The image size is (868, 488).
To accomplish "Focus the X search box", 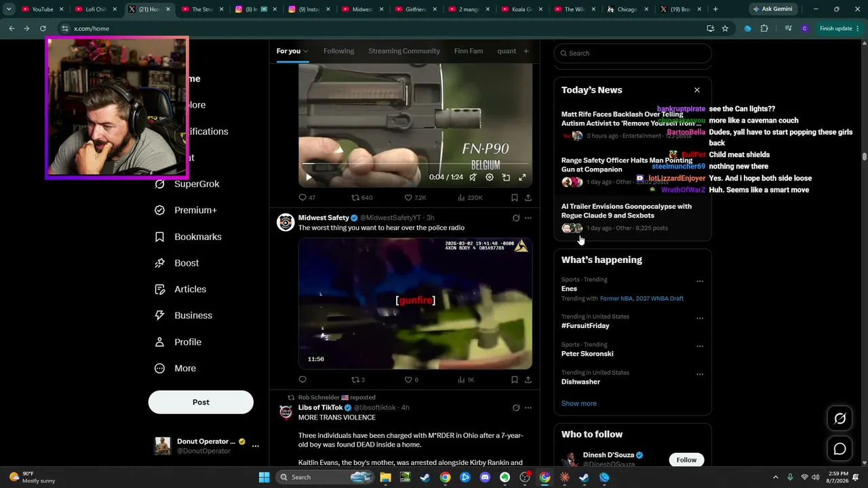I will [633, 53].
